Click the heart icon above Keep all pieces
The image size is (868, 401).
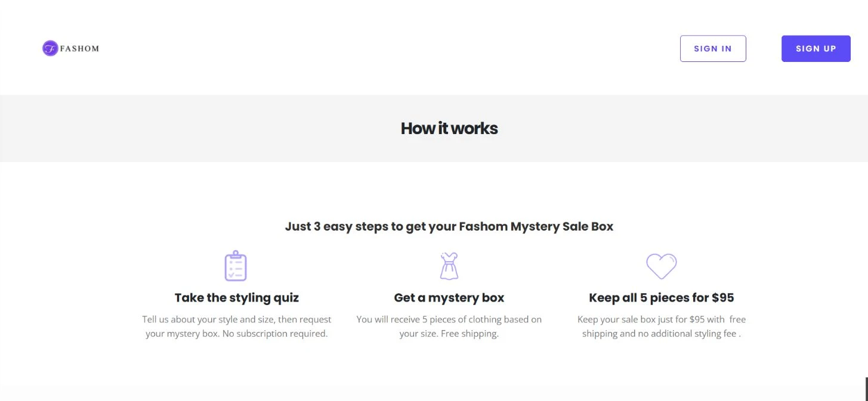pyautogui.click(x=662, y=266)
